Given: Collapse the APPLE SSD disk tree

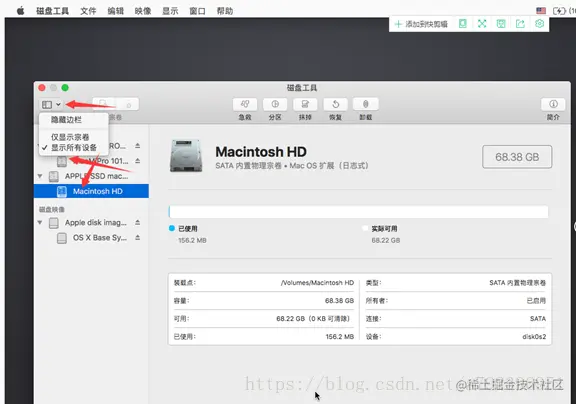Looking at the screenshot, I should tap(40, 176).
